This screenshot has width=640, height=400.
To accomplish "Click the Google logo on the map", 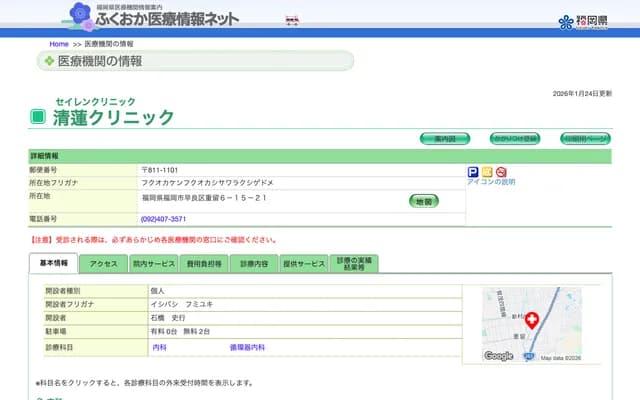I will click(498, 356).
